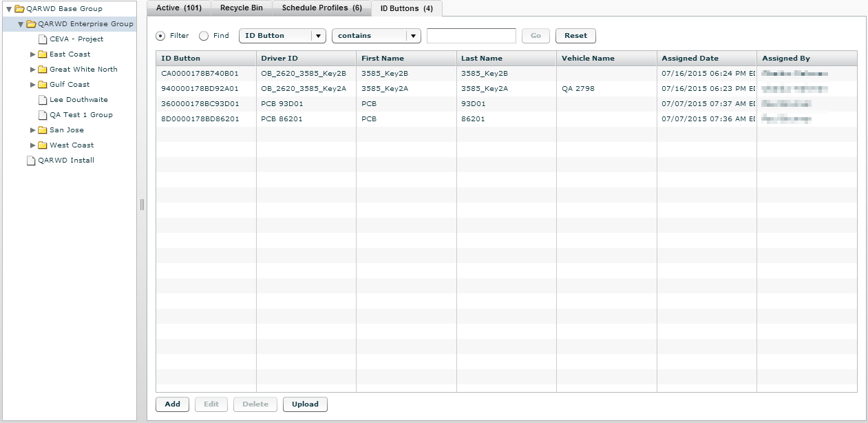Click the document icon beside CEVA - Project
Screen dimensions: 868x423
[x=41, y=39]
